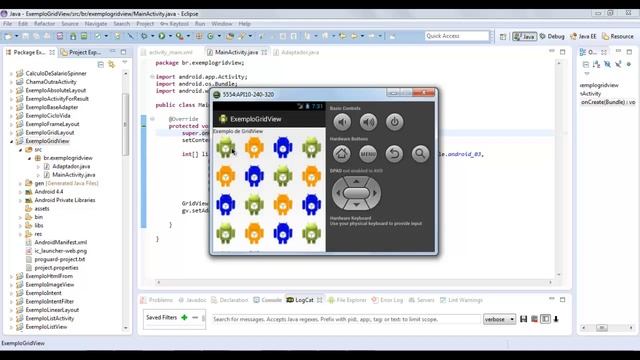Tap blue Android image in top row
This screenshot has width=640, height=360.
tap(283, 147)
